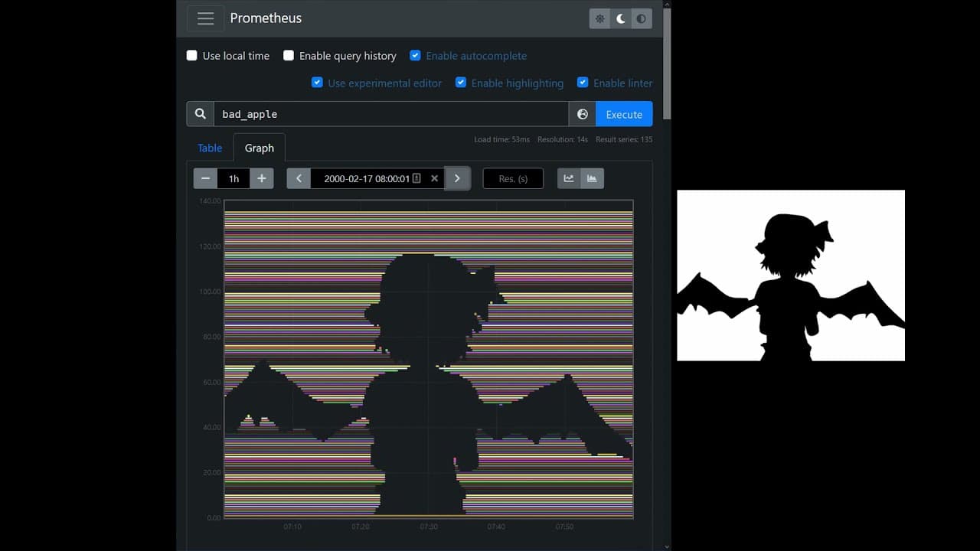The image size is (980, 551).
Task: Open the hamburger navigation menu
Action: (x=205, y=18)
